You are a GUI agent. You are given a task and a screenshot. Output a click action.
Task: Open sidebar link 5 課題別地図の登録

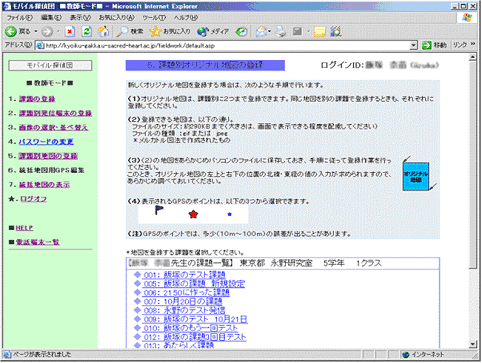(x=48, y=156)
